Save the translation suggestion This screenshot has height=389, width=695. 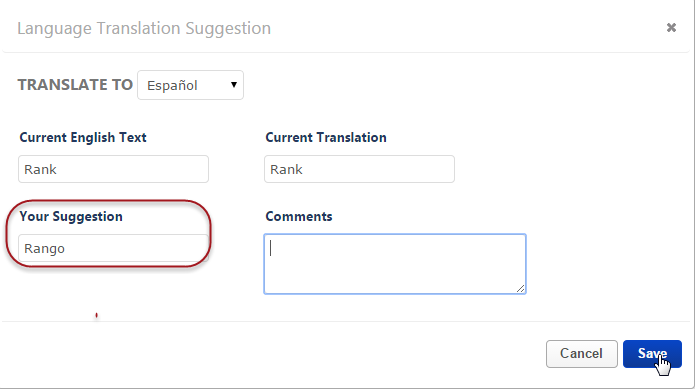tap(652, 354)
